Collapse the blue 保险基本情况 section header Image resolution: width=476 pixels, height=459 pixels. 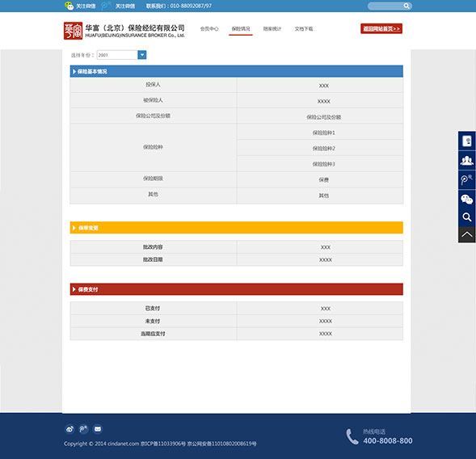237,71
